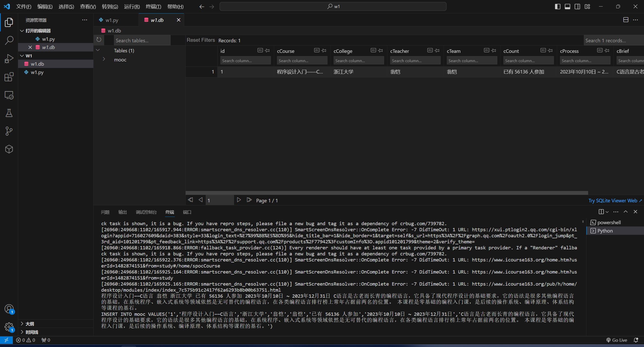Pin the cCourse column

(x=324, y=50)
